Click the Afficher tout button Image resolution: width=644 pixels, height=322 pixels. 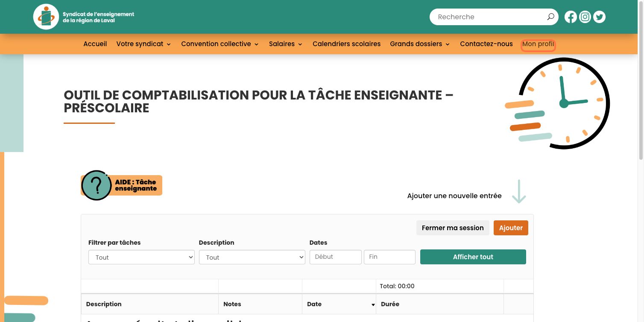tap(473, 257)
